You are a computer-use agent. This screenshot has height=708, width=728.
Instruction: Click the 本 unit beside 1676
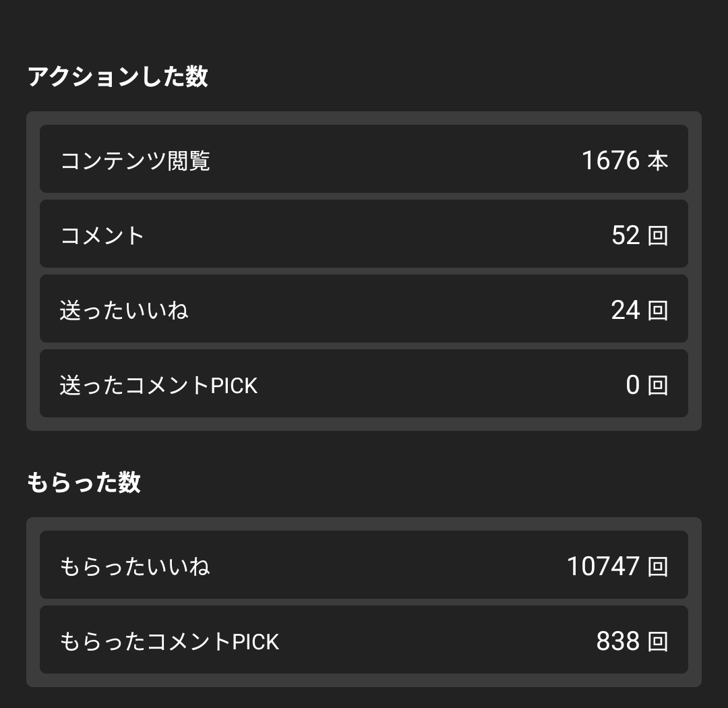658,161
